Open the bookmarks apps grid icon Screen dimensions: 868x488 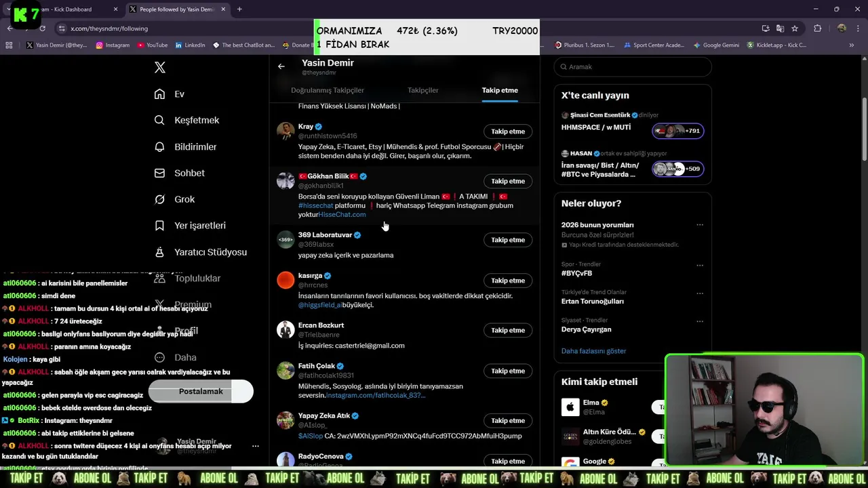[9, 45]
